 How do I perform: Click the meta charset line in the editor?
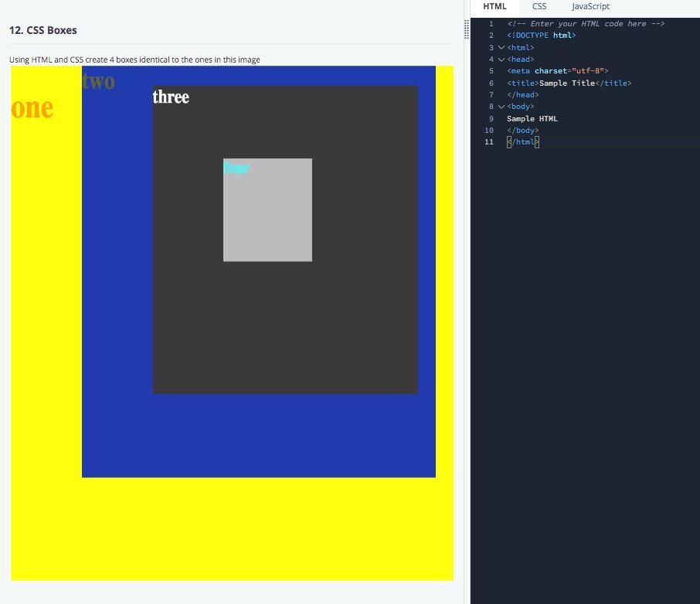click(557, 71)
